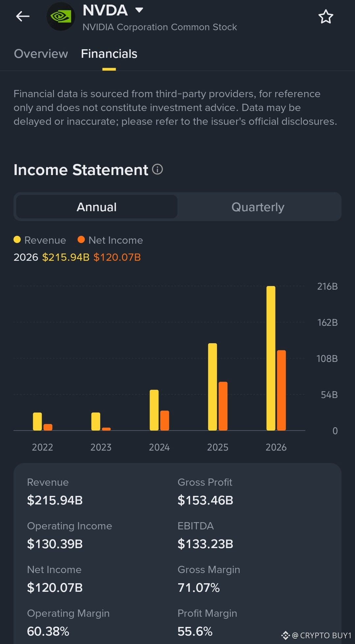
Task: Open the Overview tab
Action: [x=41, y=54]
